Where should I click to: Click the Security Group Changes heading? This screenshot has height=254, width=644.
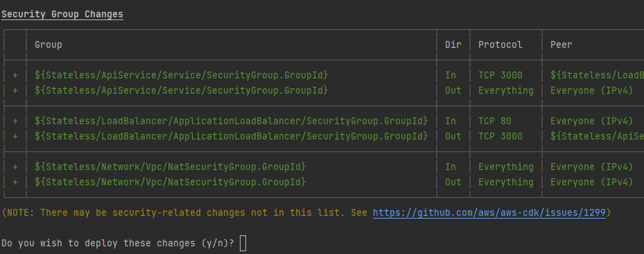pyautogui.click(x=62, y=14)
